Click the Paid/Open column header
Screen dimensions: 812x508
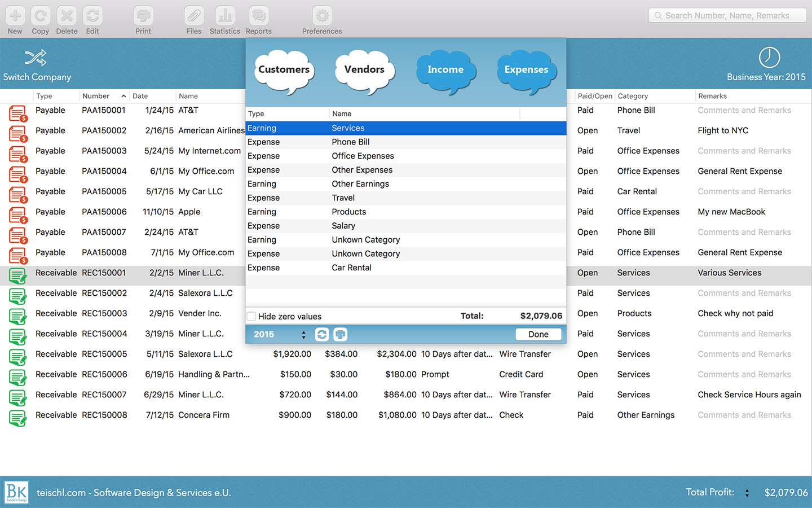[x=595, y=96]
